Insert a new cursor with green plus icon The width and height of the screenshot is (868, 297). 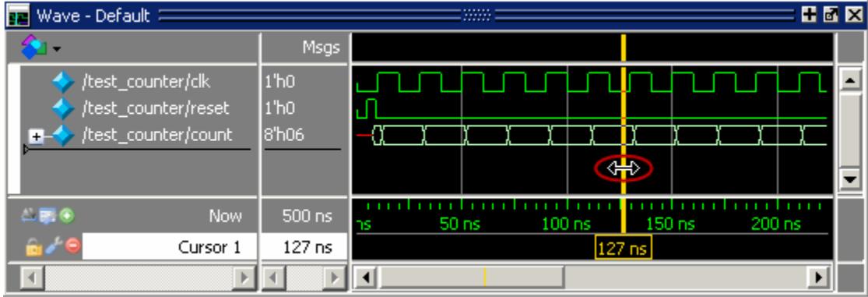pos(66,216)
